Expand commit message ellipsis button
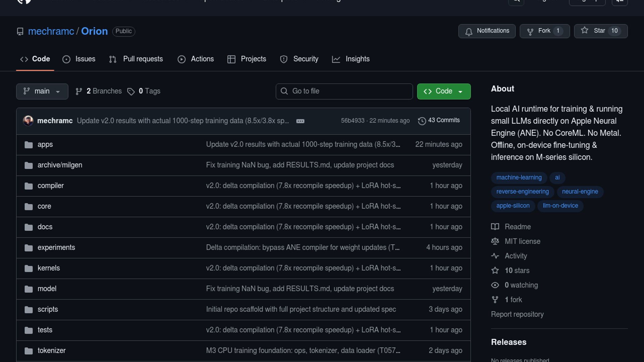The image size is (644, 362). 300,121
